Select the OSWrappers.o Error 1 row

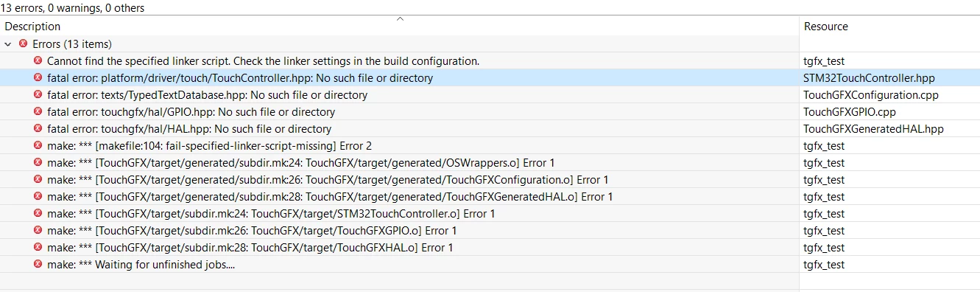(x=490, y=163)
